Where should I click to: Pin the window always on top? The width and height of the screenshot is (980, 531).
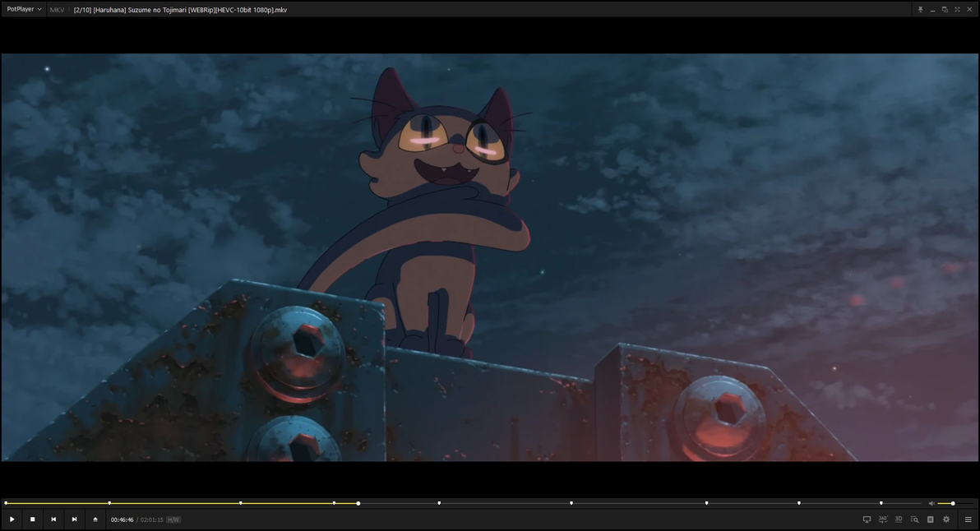pos(920,9)
